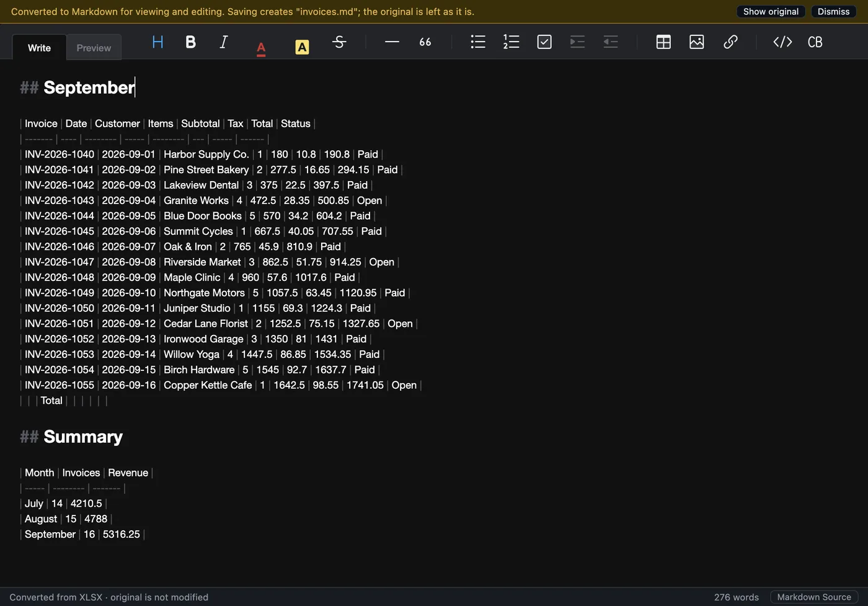The height and width of the screenshot is (606, 868).
Task: Click the Willow Yoga customer
Action: 192,355
